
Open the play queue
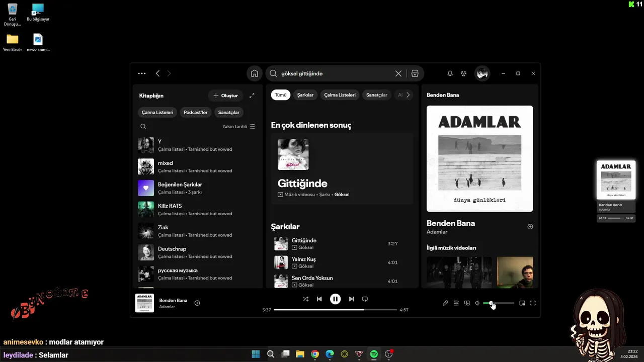point(456,303)
